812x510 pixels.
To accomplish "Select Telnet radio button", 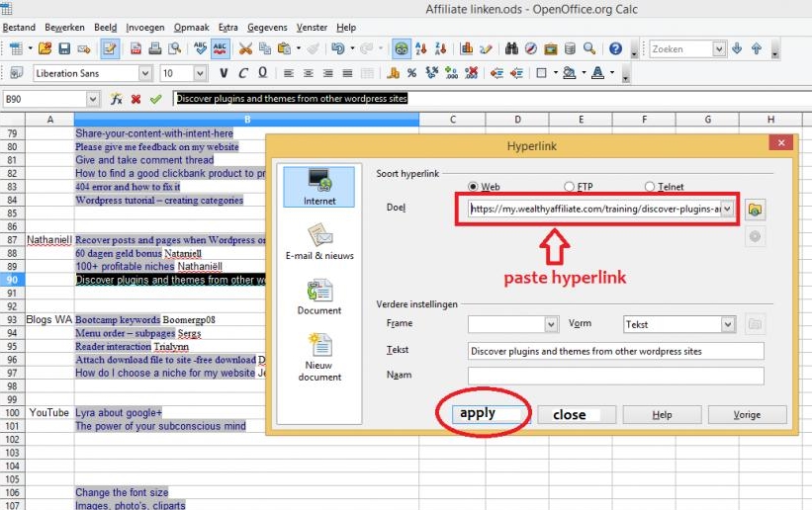I will (x=650, y=187).
